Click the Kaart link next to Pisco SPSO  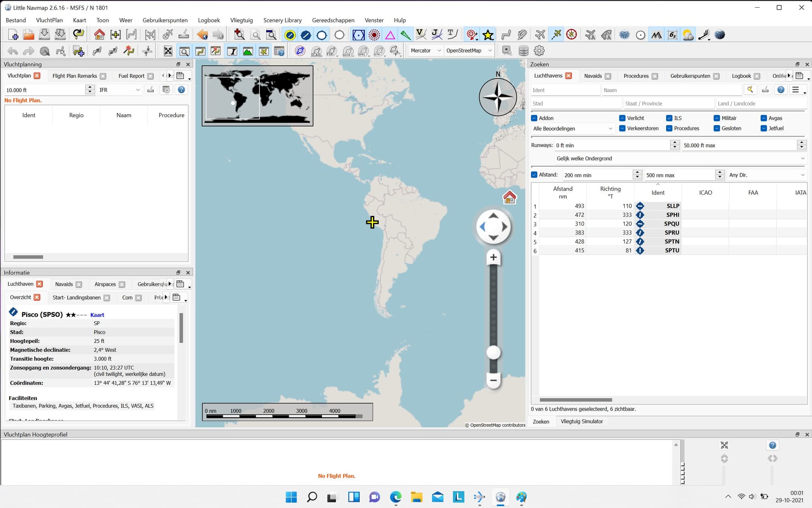click(x=97, y=315)
